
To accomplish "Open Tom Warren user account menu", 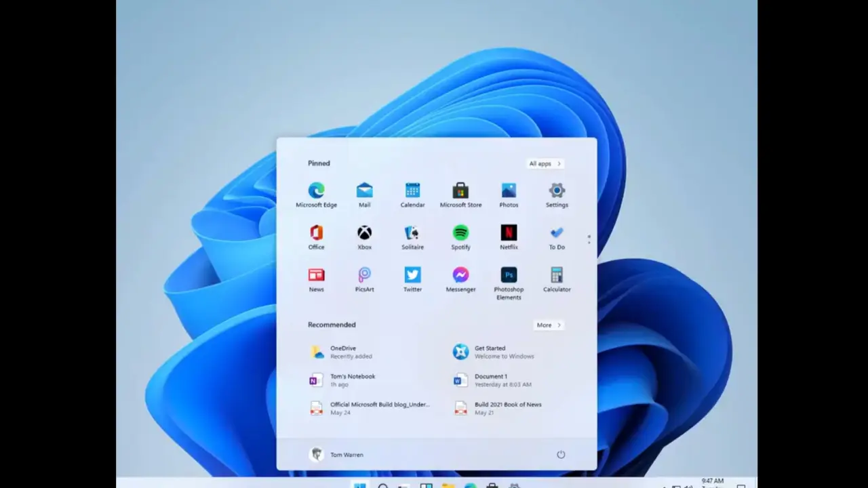I will pyautogui.click(x=337, y=455).
